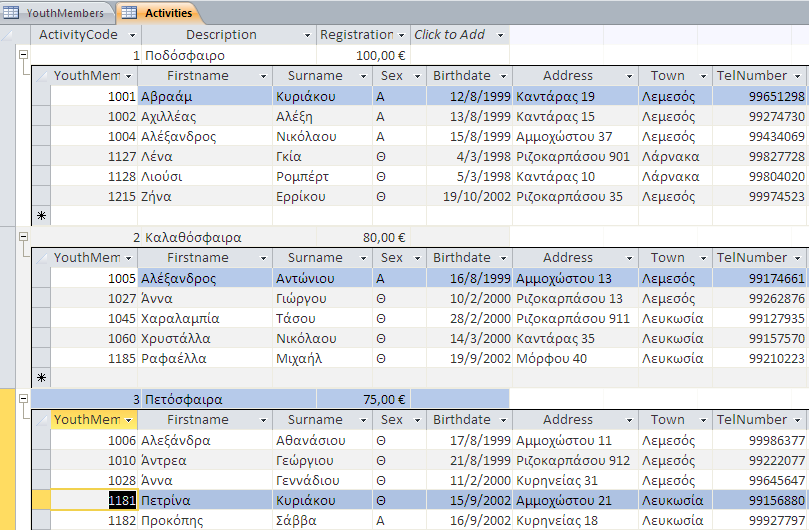Viewport: 809px width, 530px height.
Task: Click firstname cell Λένα
Action: (205, 156)
